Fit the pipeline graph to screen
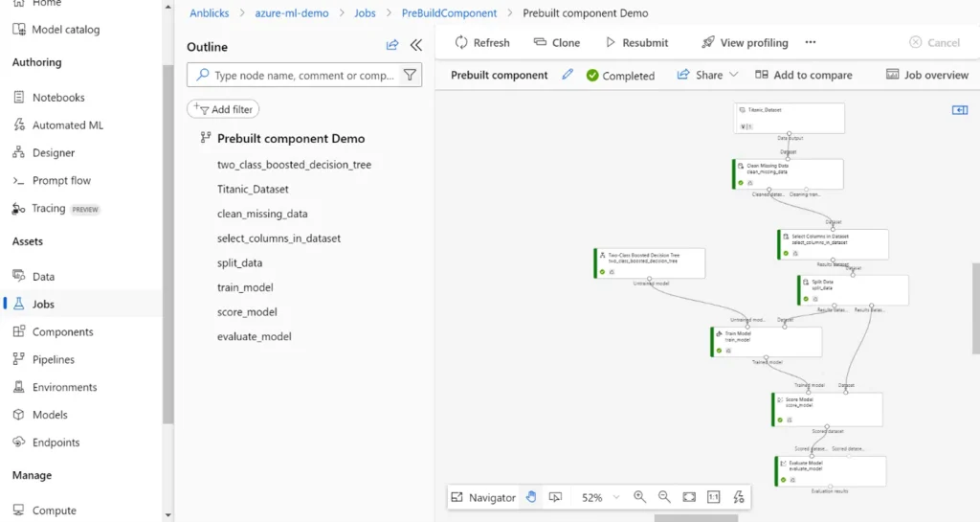 [x=689, y=497]
